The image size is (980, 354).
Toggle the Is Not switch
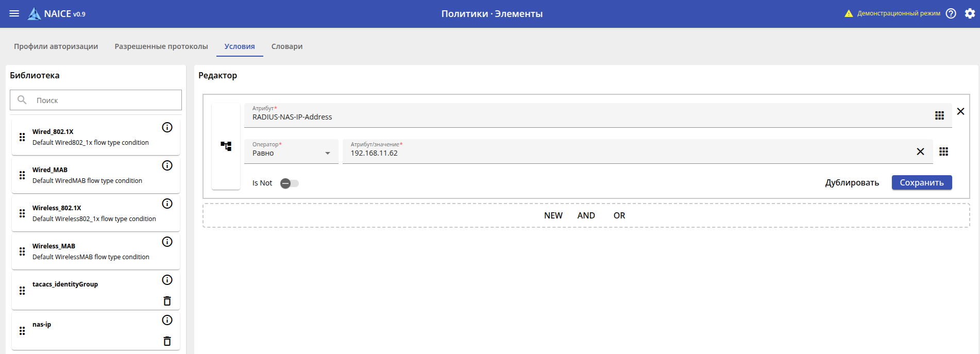289,183
